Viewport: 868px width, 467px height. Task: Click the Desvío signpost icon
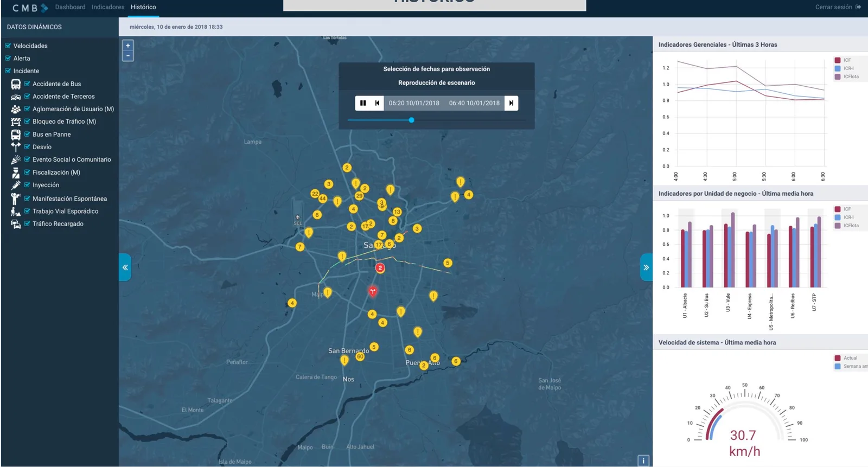(x=16, y=147)
